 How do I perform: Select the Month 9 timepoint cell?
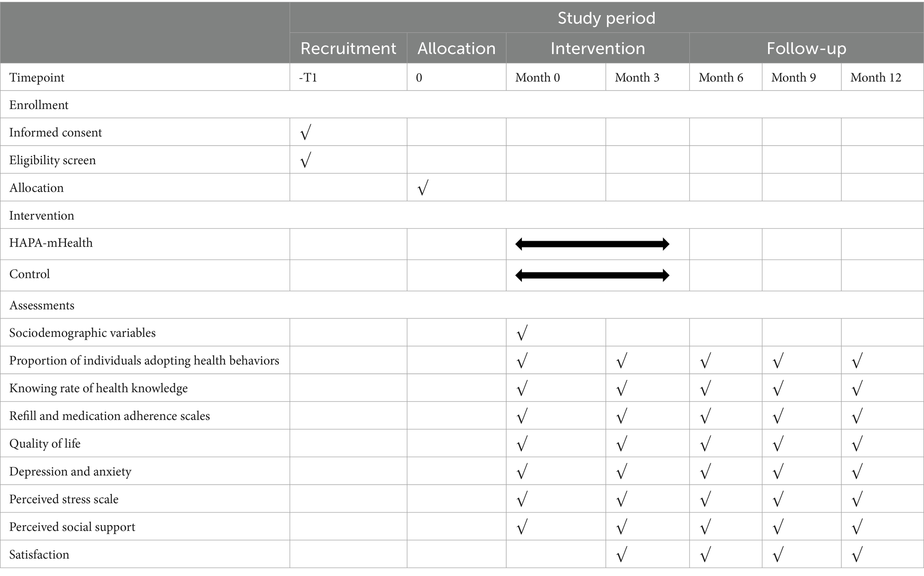794,78
